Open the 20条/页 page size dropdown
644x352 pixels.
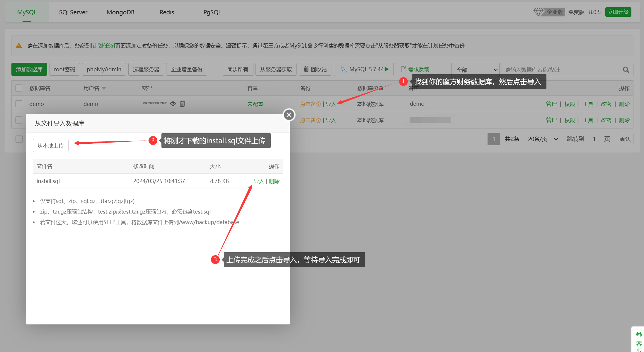(x=542, y=139)
